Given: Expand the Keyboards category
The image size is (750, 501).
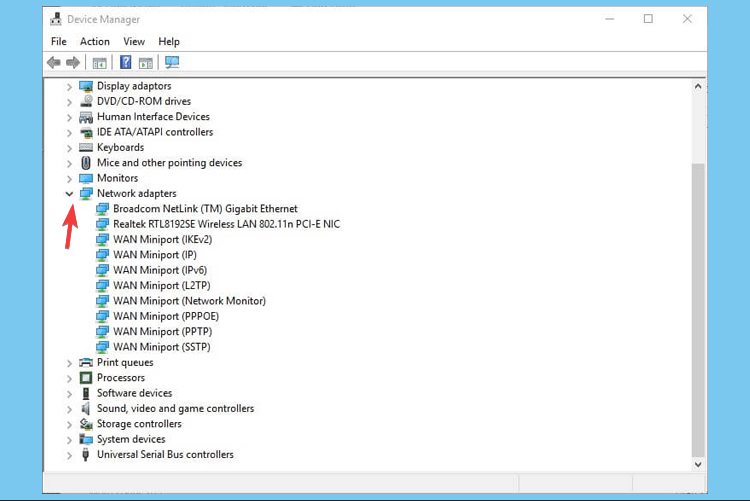Looking at the screenshot, I should click(x=69, y=148).
